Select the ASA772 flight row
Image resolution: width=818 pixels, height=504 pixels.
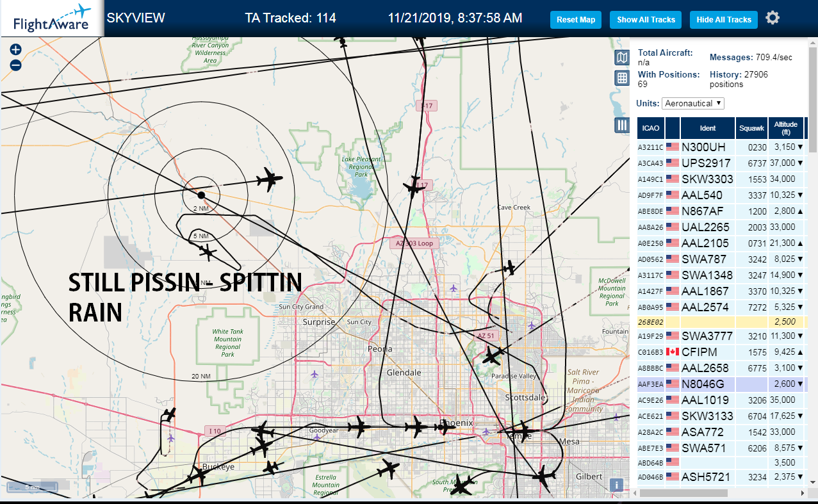[x=722, y=432]
